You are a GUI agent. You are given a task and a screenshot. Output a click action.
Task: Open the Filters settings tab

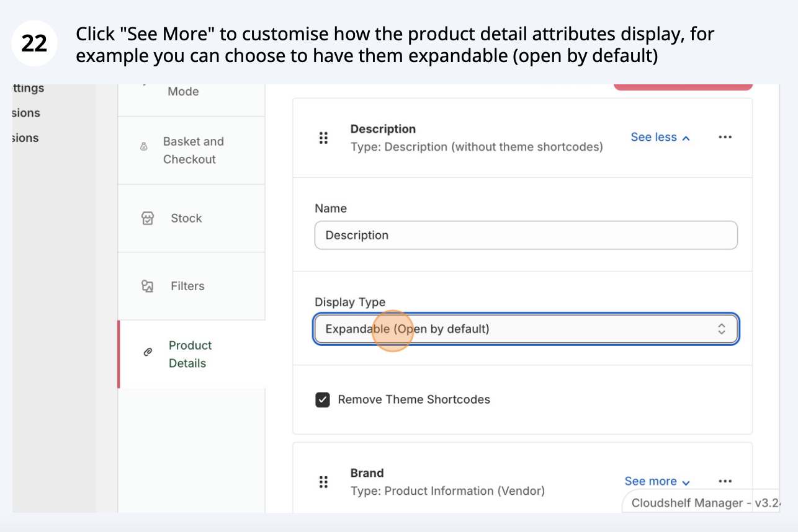tap(192, 286)
